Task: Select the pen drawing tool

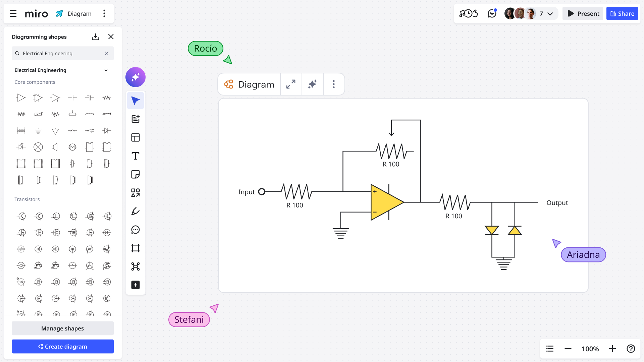Action: 136,211
